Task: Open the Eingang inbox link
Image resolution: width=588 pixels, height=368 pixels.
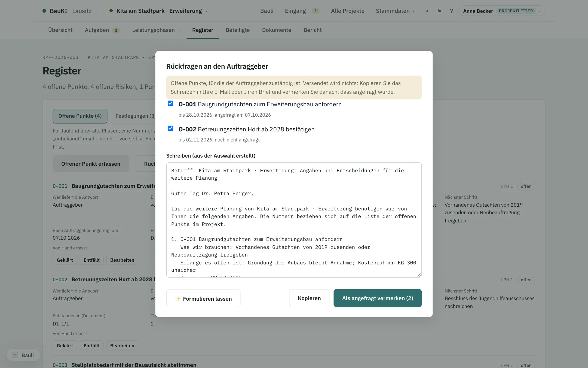Action: 295,11
